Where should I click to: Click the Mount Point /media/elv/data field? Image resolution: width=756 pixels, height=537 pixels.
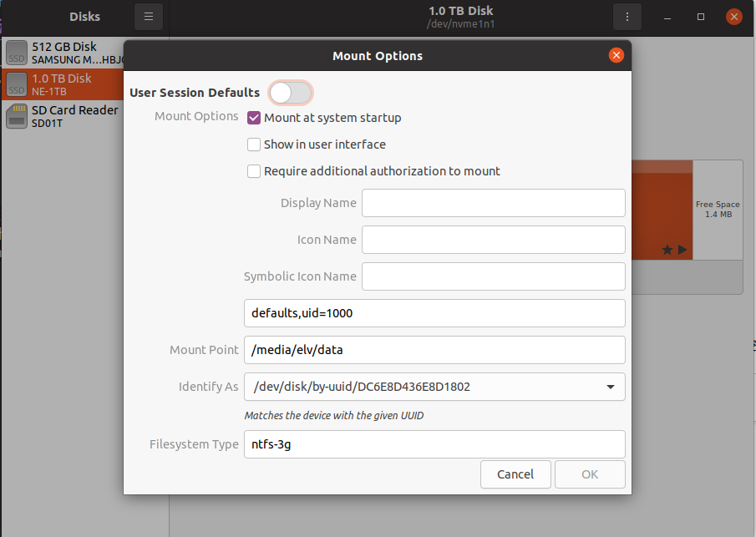(x=434, y=350)
